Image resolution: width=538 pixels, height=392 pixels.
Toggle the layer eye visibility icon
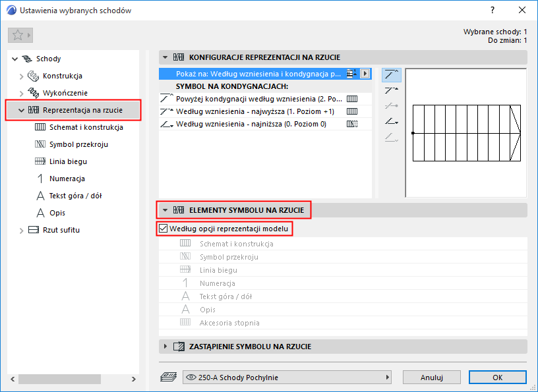tap(191, 378)
